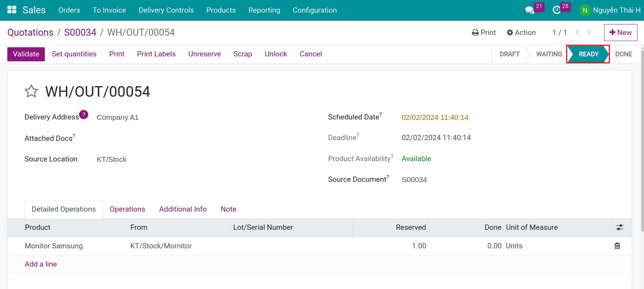Delete the Monitor Samsung line via trash icon
The image size is (644, 289).
point(617,246)
